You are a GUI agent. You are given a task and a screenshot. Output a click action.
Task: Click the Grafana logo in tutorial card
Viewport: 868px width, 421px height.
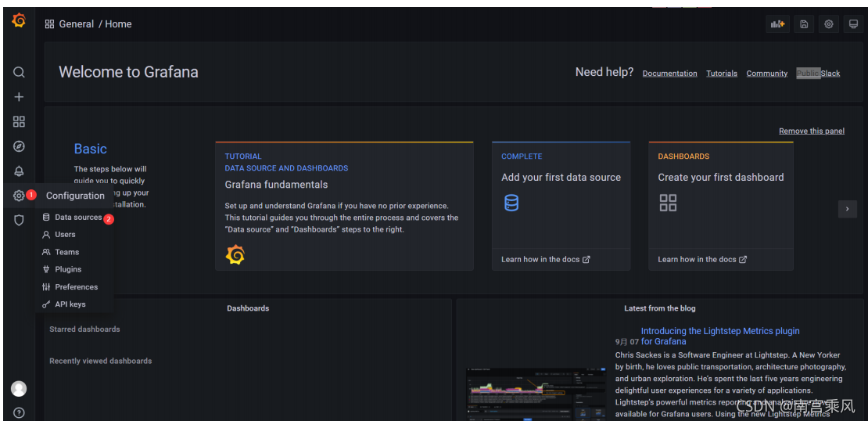click(235, 255)
